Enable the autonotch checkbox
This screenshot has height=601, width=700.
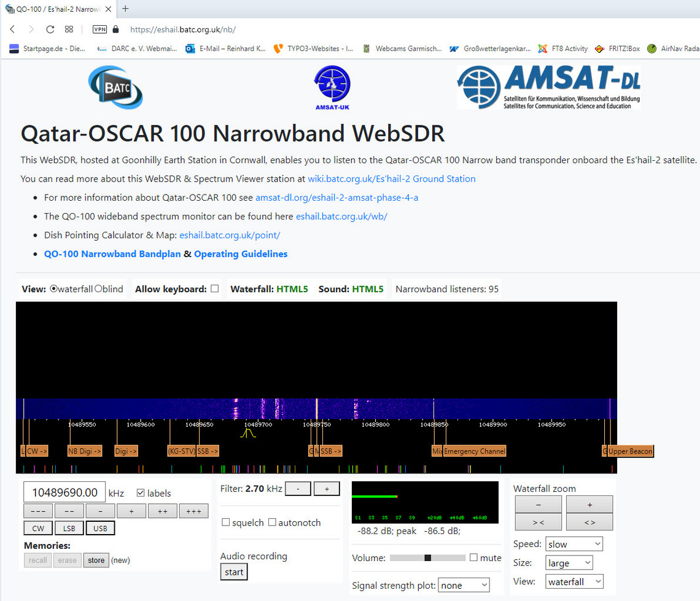[x=272, y=522]
